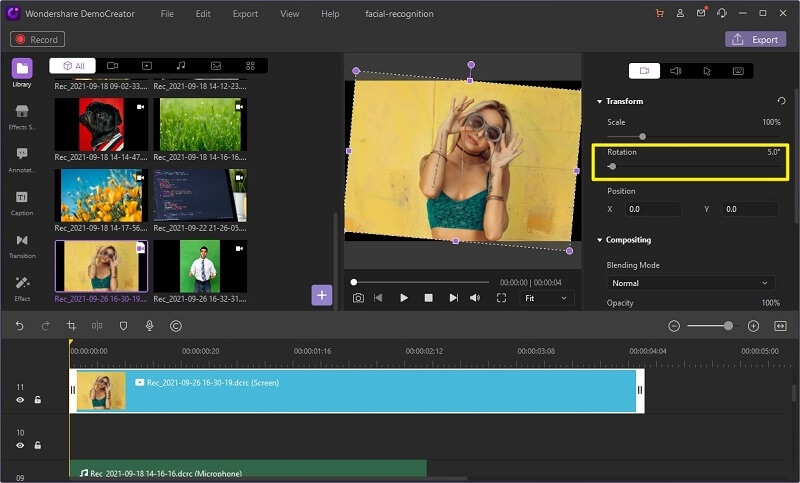Switch to cursor properties tab
This screenshot has width=800, height=483.
pyautogui.click(x=707, y=71)
